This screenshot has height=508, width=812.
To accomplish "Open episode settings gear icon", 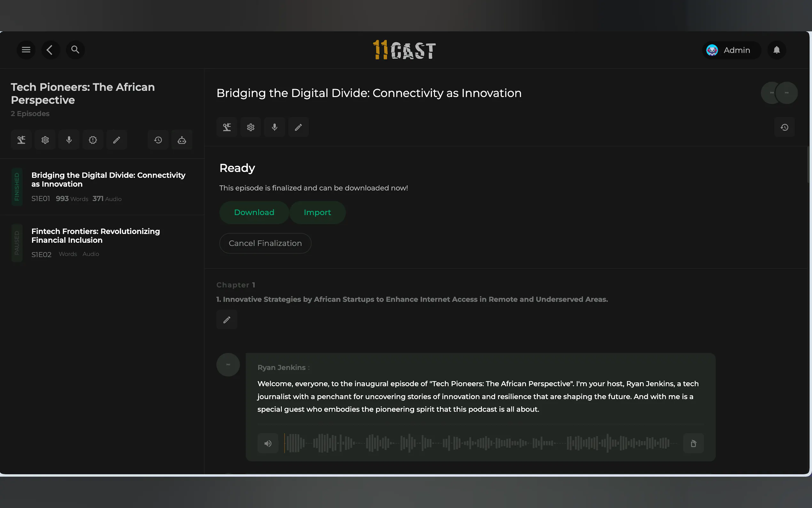I will pos(250,127).
